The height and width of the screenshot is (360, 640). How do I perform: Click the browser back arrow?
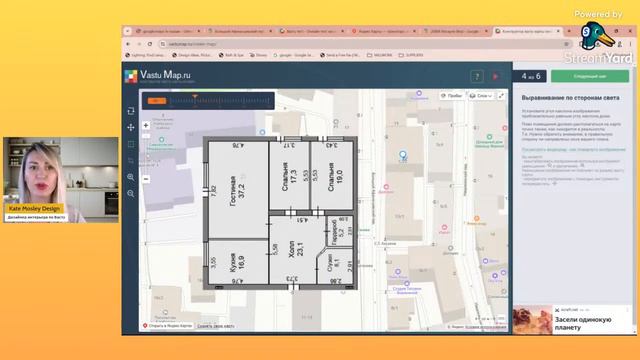128,44
